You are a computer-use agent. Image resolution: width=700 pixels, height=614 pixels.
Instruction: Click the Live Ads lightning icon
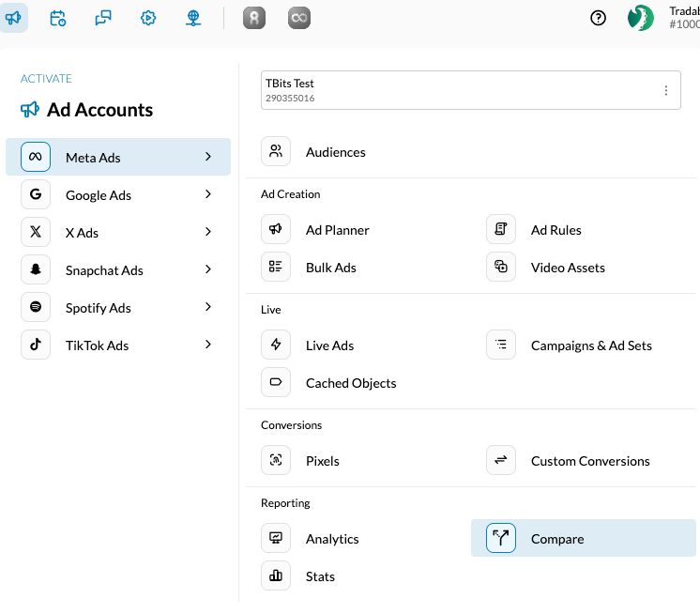pyautogui.click(x=276, y=345)
